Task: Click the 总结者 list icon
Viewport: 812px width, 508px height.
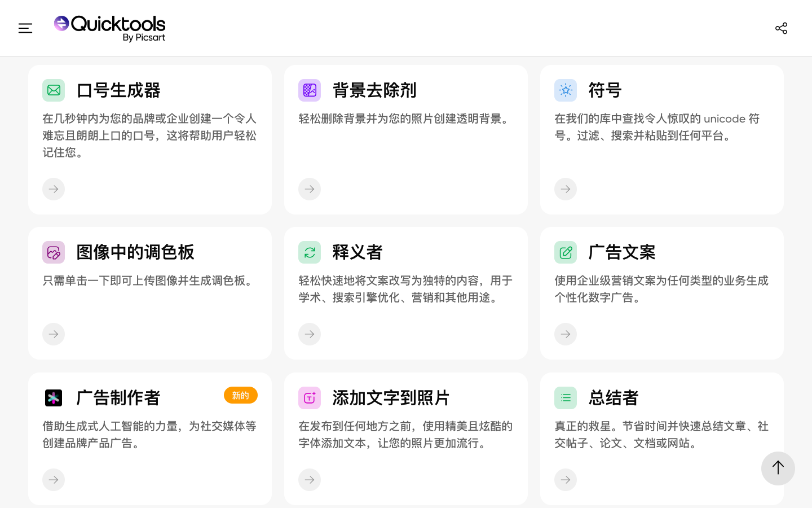Action: pos(566,398)
